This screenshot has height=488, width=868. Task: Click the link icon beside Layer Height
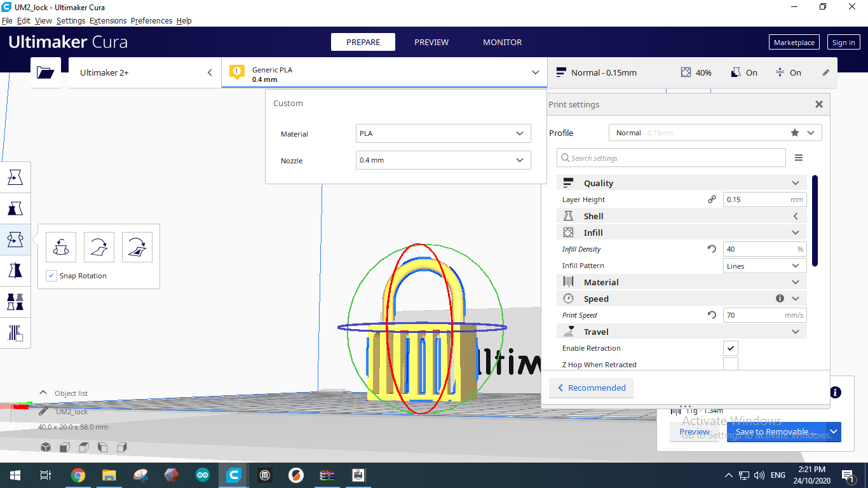coord(712,200)
